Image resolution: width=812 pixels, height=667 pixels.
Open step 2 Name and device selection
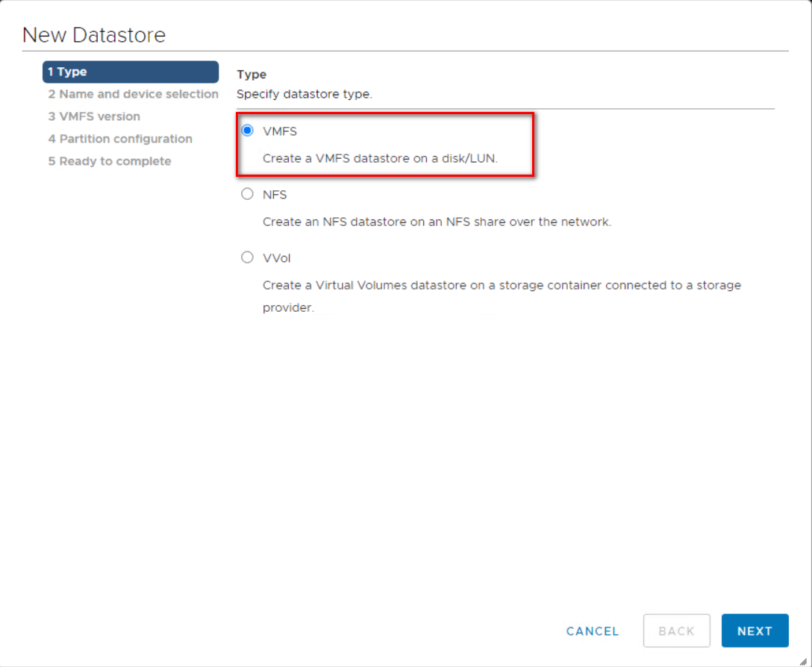(x=133, y=94)
